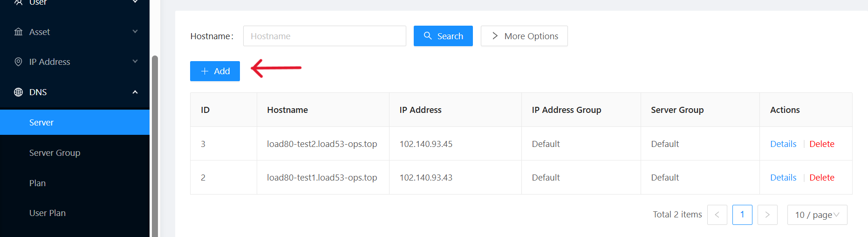Select the Server menu item

tap(41, 122)
